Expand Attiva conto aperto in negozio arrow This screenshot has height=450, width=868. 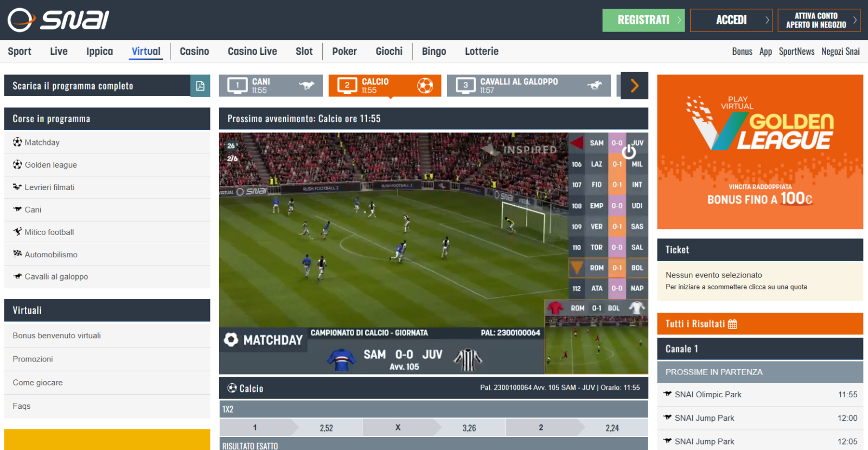(x=854, y=20)
